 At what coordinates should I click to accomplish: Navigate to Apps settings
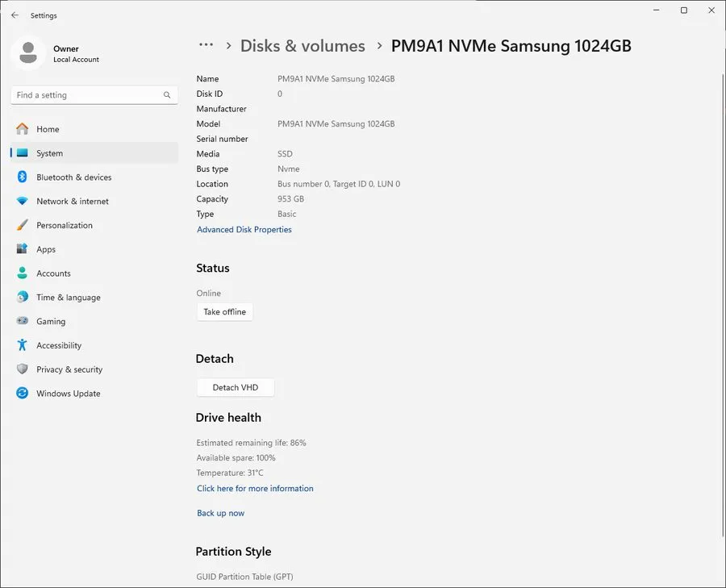click(94, 249)
